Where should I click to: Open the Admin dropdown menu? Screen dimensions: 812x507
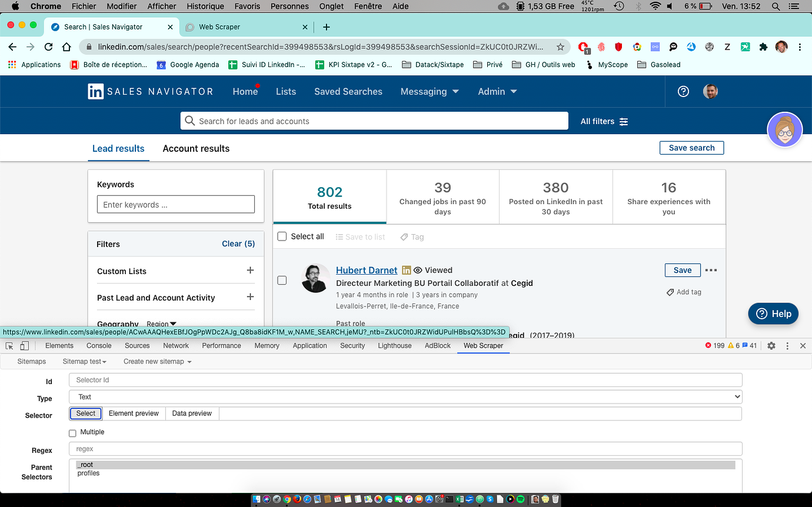coord(497,91)
